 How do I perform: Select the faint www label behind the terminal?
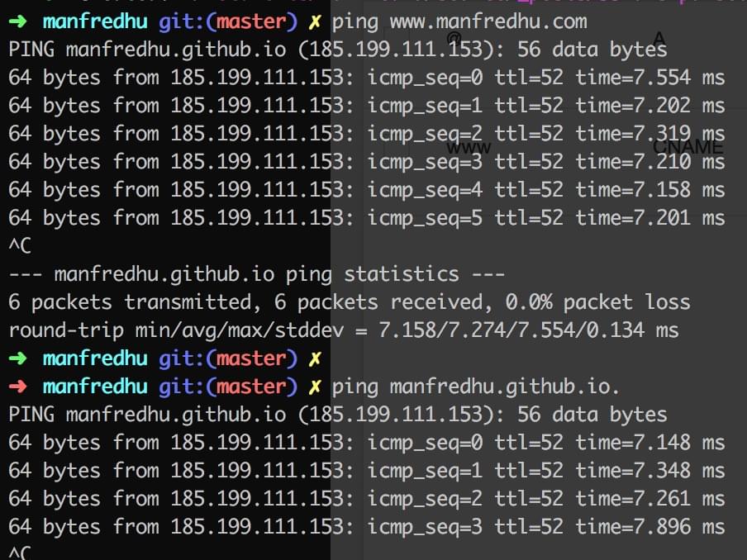click(x=469, y=148)
